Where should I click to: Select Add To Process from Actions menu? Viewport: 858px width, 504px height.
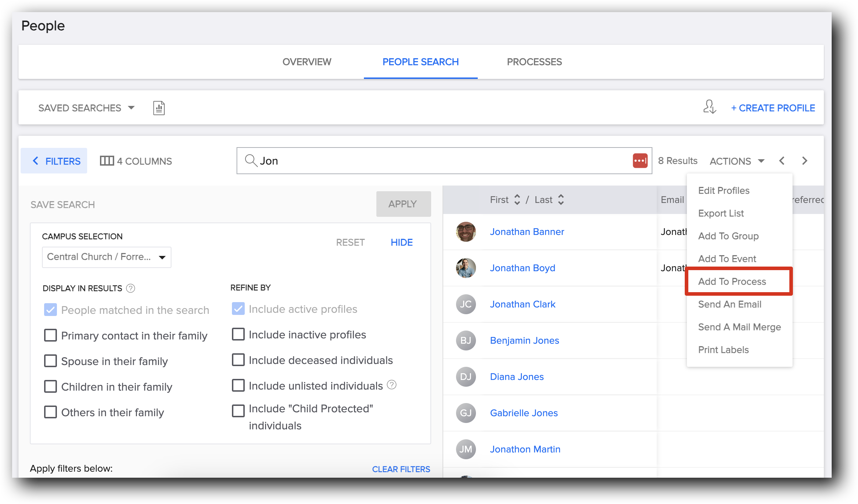(x=732, y=281)
